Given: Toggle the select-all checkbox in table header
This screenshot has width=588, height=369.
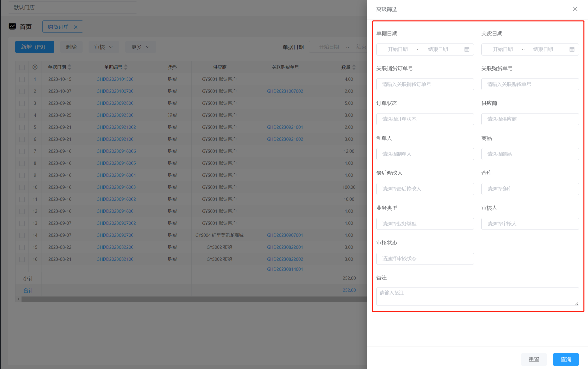Looking at the screenshot, I should click(22, 67).
